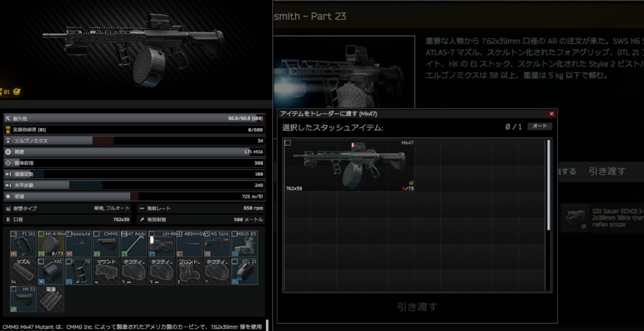Click the MBUS RS rear sight slot

click(x=244, y=244)
